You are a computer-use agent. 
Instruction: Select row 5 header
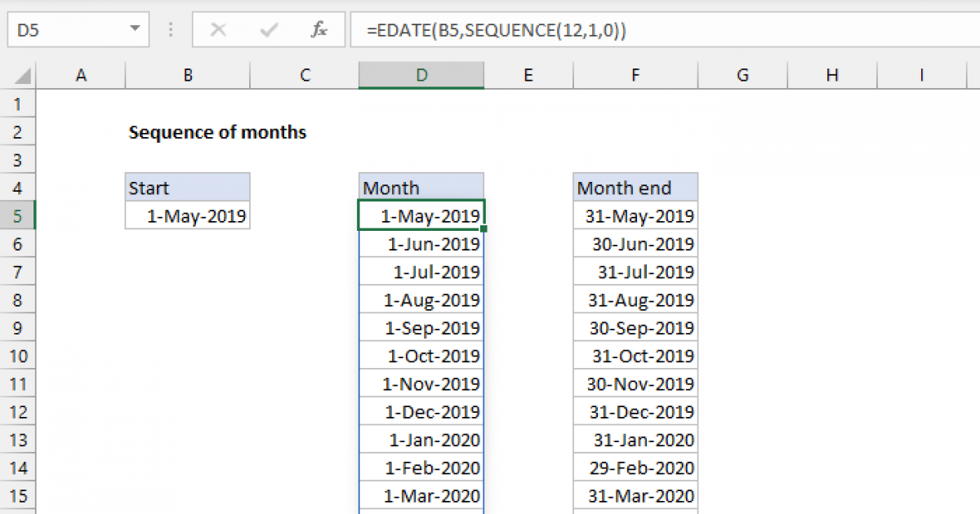pyautogui.click(x=19, y=216)
